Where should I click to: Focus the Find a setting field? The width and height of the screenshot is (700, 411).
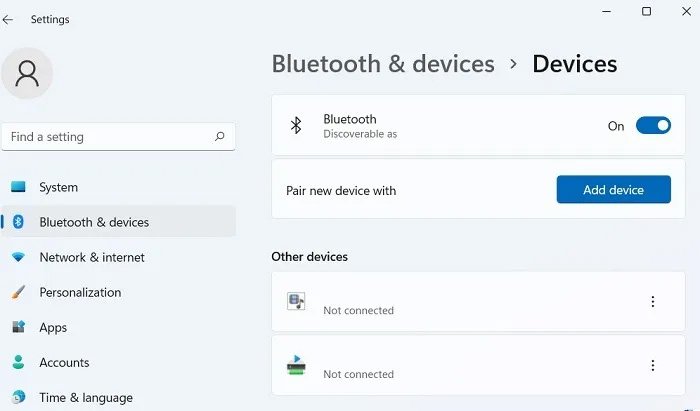118,137
